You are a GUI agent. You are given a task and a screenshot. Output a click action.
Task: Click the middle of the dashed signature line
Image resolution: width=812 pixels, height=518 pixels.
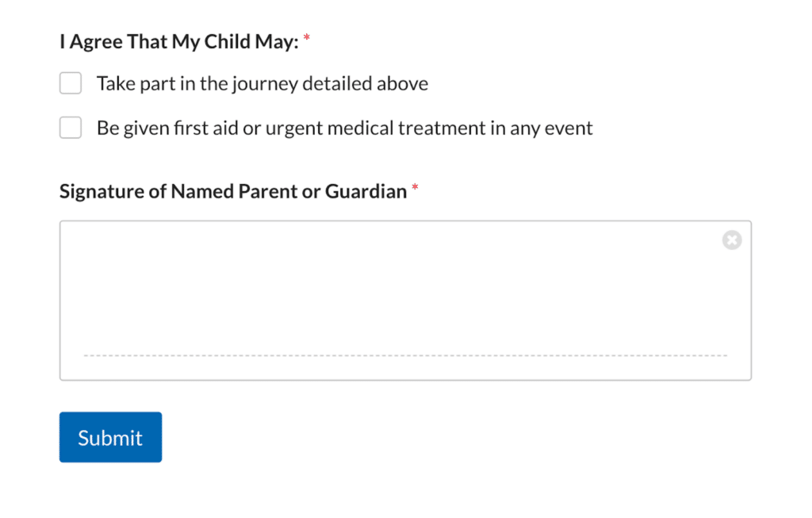405,355
